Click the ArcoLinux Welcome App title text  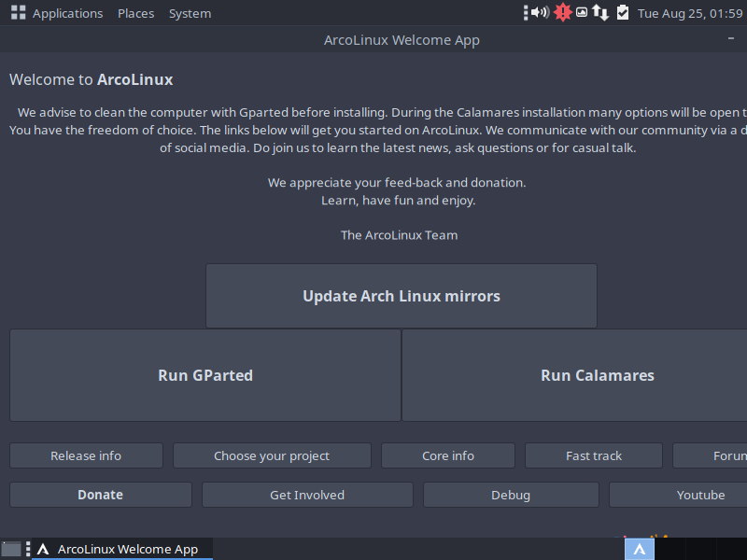click(402, 40)
